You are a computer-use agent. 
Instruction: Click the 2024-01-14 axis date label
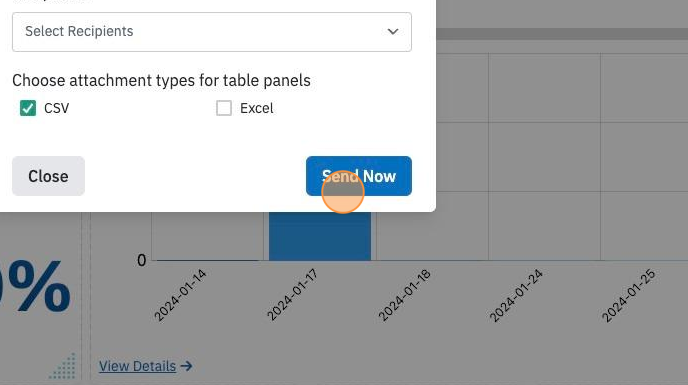click(x=180, y=295)
